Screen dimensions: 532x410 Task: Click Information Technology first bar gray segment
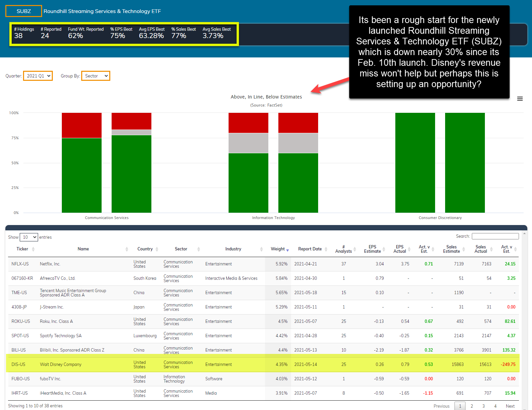click(x=248, y=143)
